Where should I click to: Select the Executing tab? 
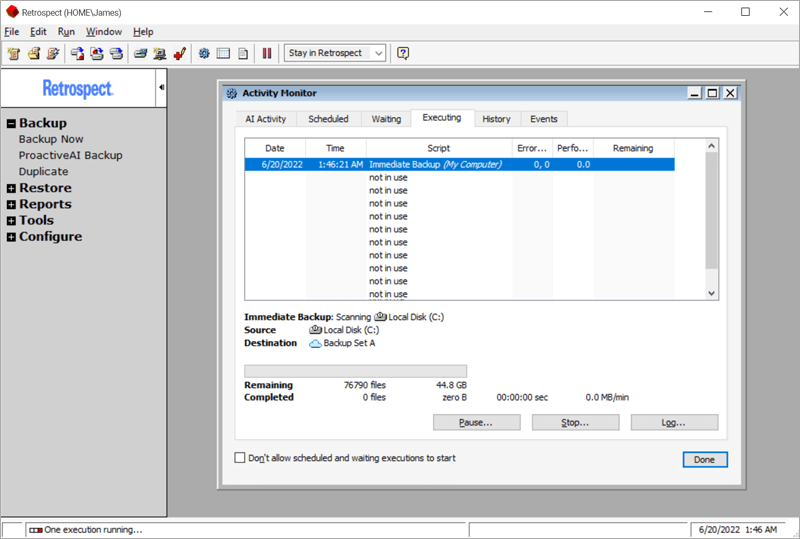(x=442, y=118)
